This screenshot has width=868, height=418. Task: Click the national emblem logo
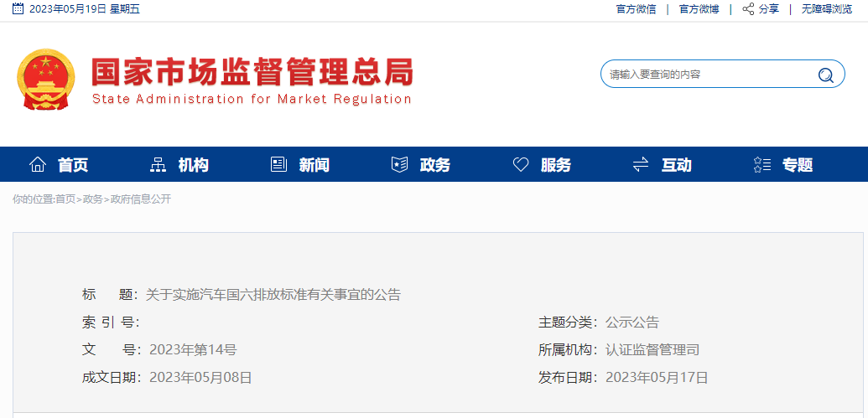[x=45, y=79]
